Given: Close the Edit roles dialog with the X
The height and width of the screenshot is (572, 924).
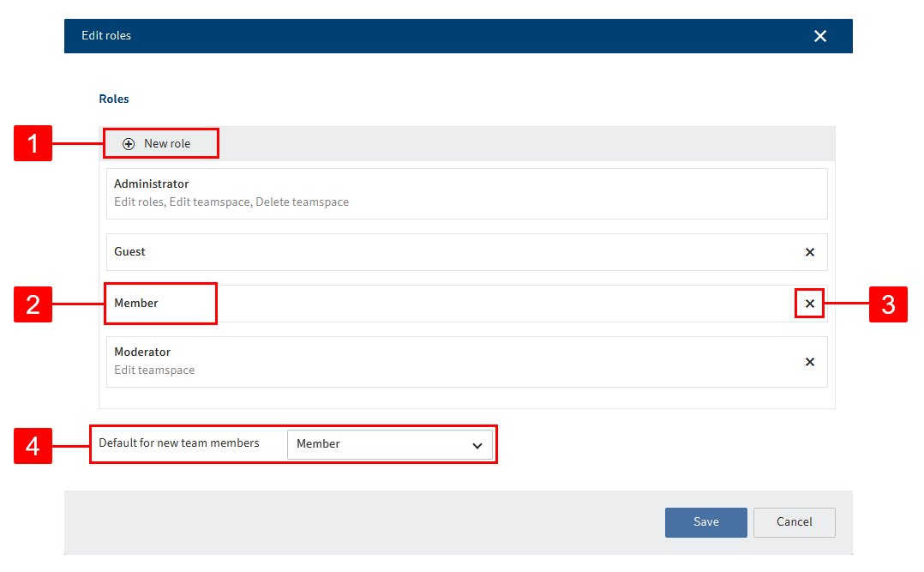Looking at the screenshot, I should [820, 36].
